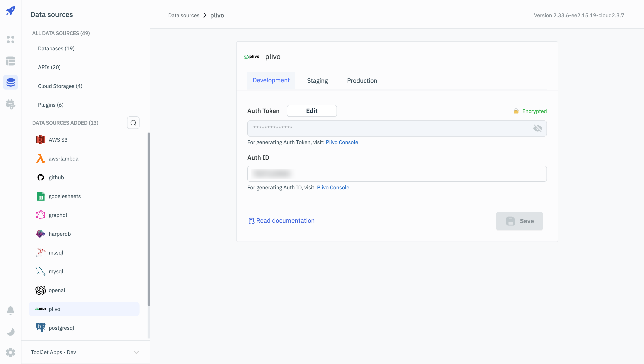The image size is (644, 364).
Task: Select the harperdb data source label
Action: tap(60, 233)
